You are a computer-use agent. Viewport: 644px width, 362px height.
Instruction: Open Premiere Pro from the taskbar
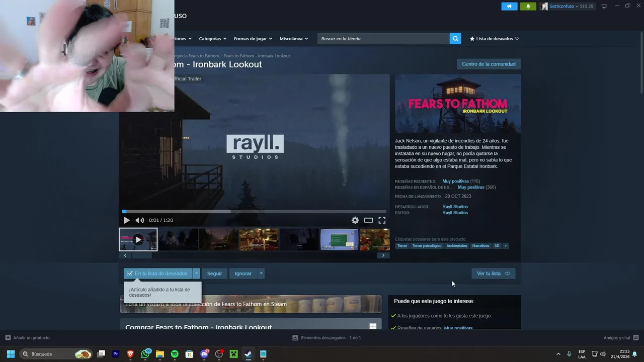coord(116,354)
